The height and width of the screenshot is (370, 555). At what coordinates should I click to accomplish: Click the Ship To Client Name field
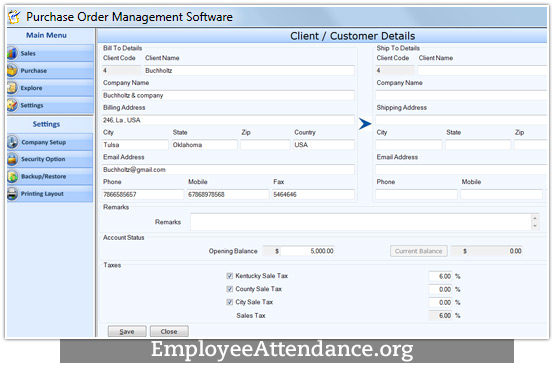pos(482,70)
